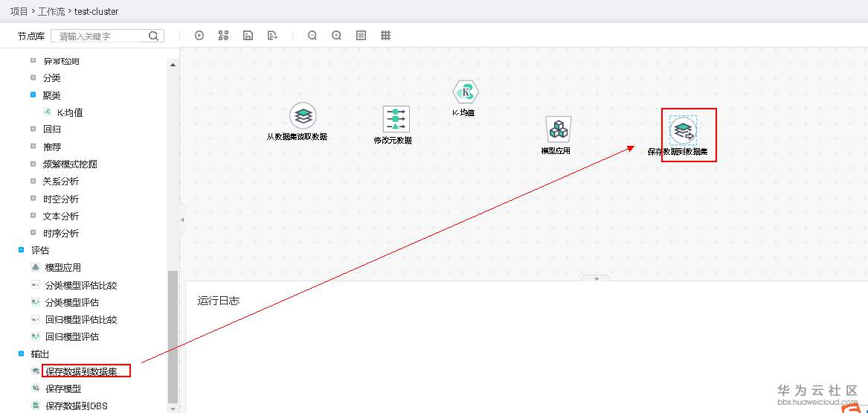The width and height of the screenshot is (868, 413).
Task: Save the workflow with the floppy disk icon
Action: tap(248, 36)
